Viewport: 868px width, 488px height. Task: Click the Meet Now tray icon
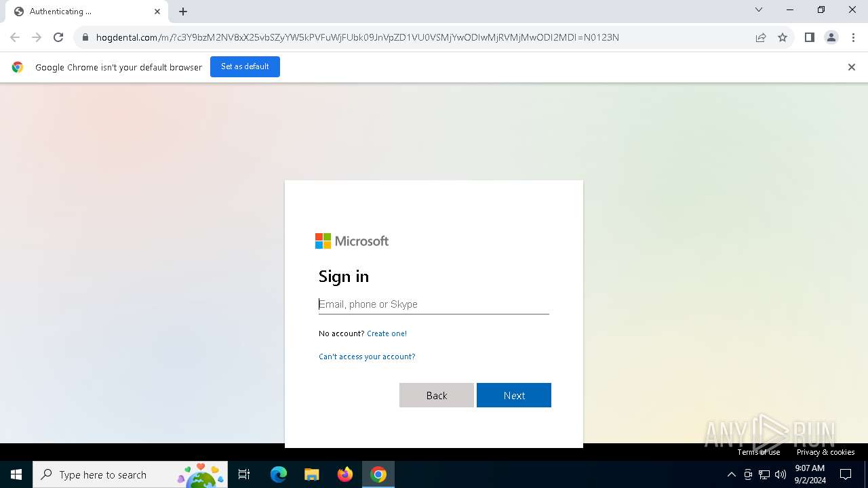click(748, 474)
